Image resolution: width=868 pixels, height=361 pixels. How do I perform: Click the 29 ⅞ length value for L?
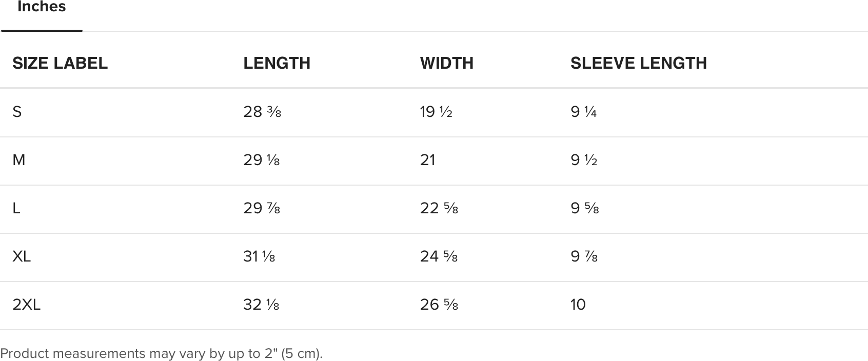click(262, 208)
